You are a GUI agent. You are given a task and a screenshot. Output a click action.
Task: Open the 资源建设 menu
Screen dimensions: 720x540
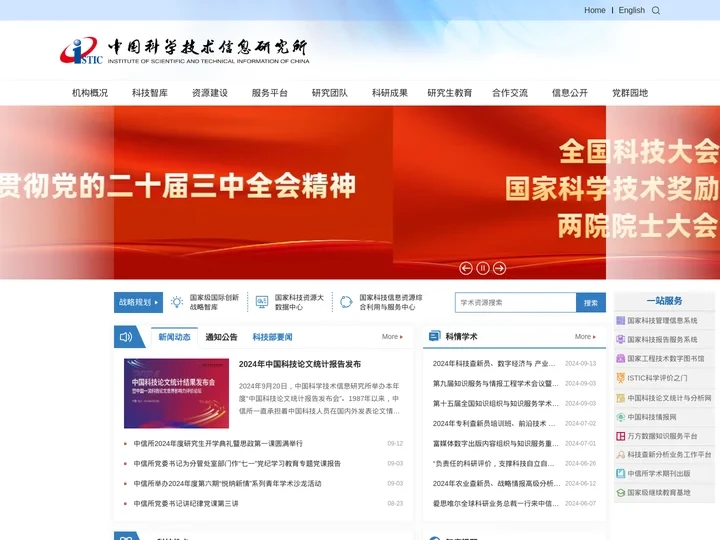(210, 93)
